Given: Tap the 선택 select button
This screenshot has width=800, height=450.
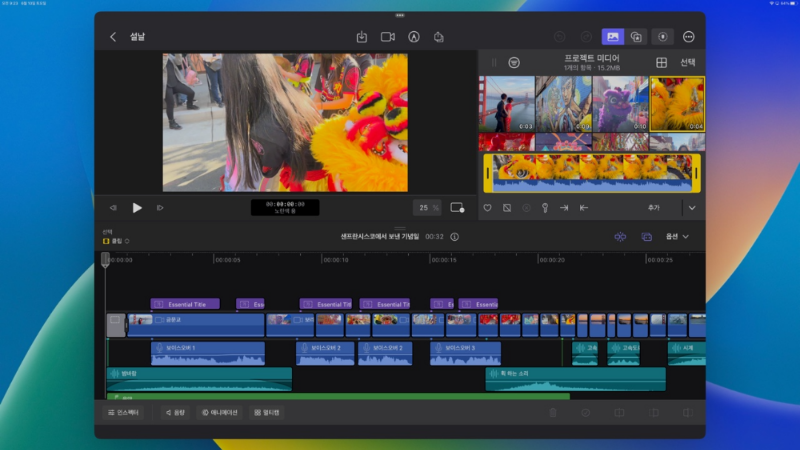Looking at the screenshot, I should coord(688,62).
